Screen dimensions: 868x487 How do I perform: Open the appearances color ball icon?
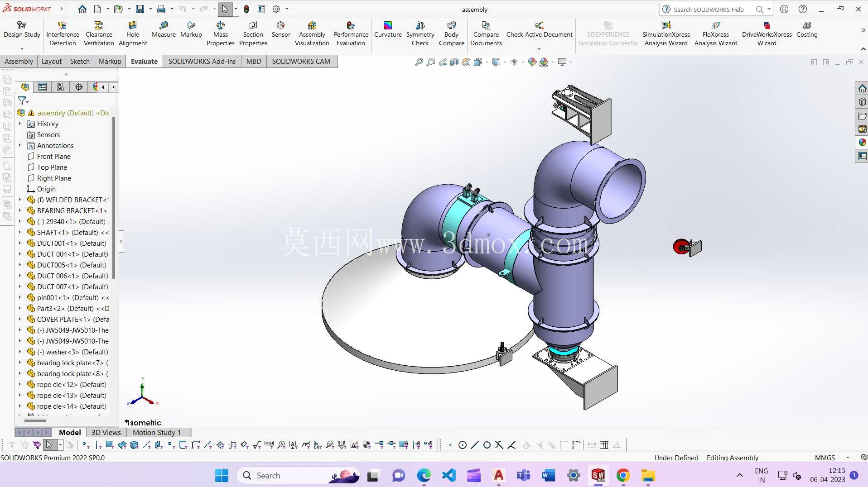click(x=862, y=143)
